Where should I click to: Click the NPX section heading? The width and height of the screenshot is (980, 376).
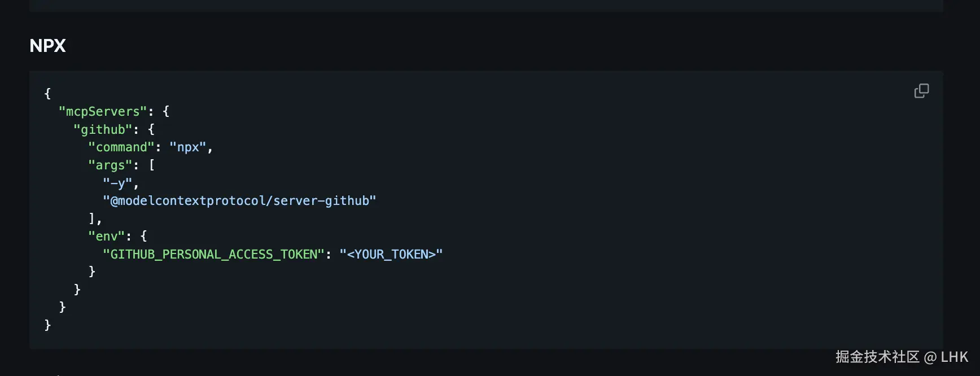click(x=47, y=46)
